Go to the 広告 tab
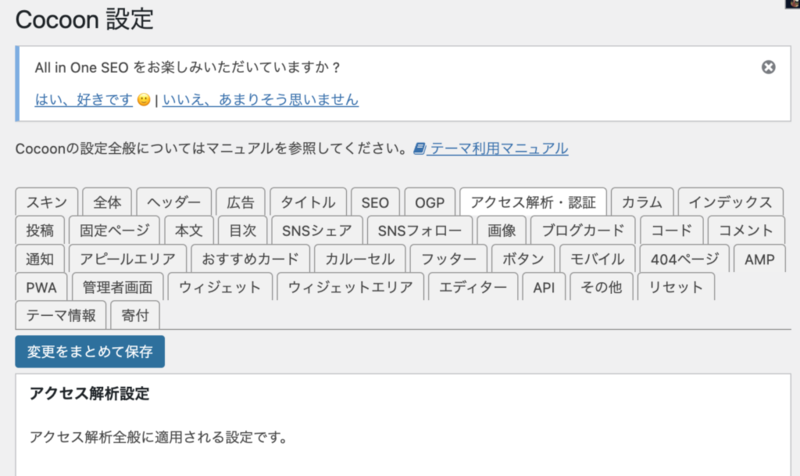 click(x=240, y=202)
